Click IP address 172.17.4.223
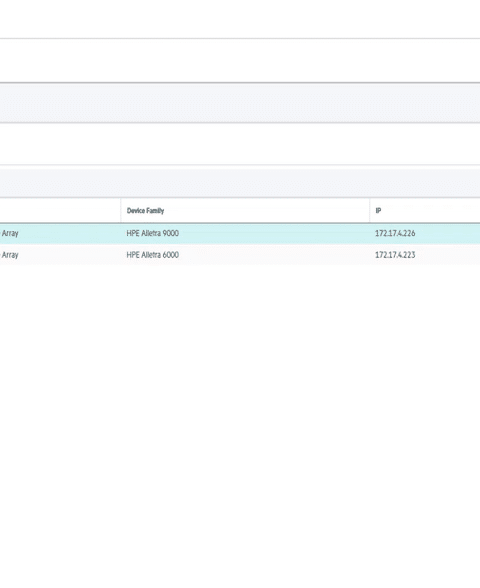 pyautogui.click(x=395, y=255)
